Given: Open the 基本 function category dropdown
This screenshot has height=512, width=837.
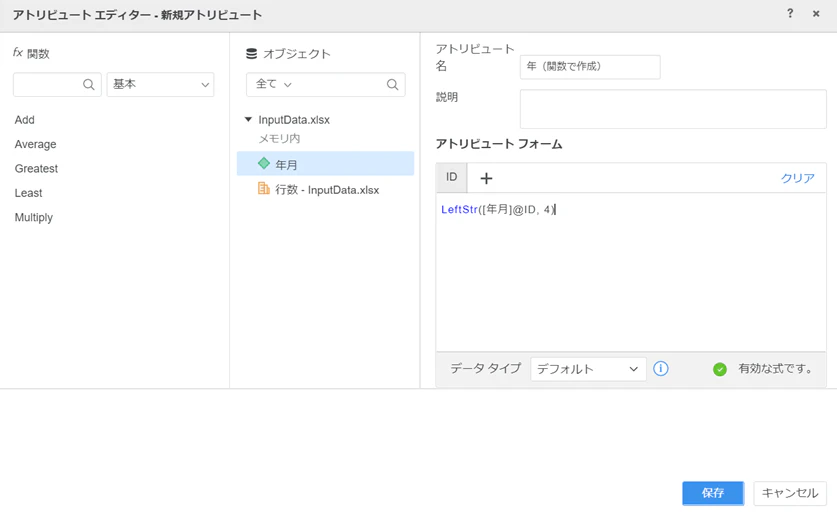Looking at the screenshot, I should point(160,84).
